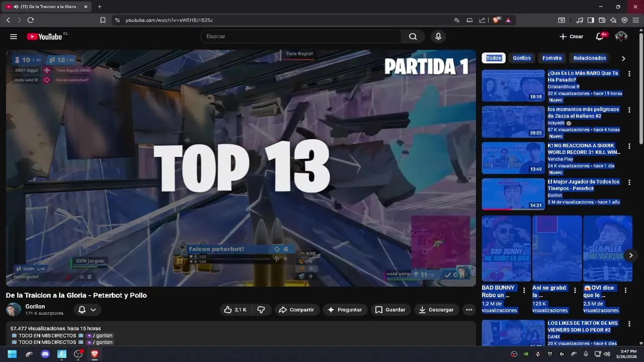Viewport: 644px width, 362px height.
Task: Open translate page icon in address bar
Action: pyautogui.click(x=456, y=20)
